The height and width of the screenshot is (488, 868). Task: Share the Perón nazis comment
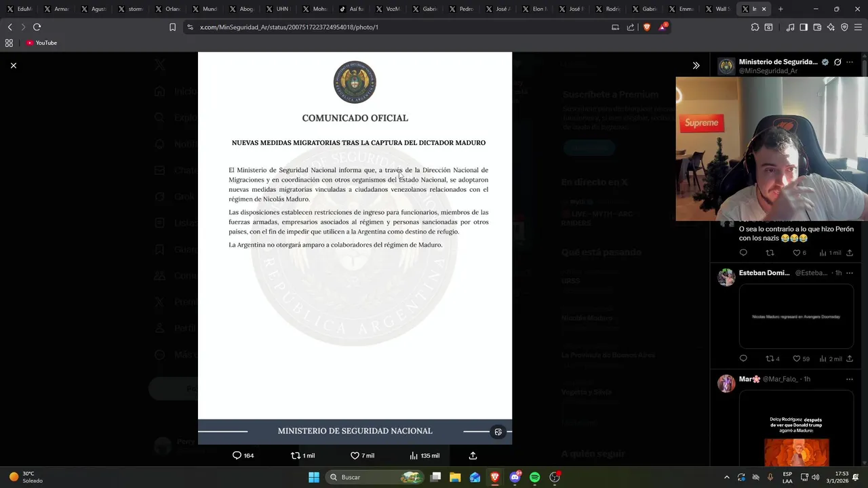[850, 253]
